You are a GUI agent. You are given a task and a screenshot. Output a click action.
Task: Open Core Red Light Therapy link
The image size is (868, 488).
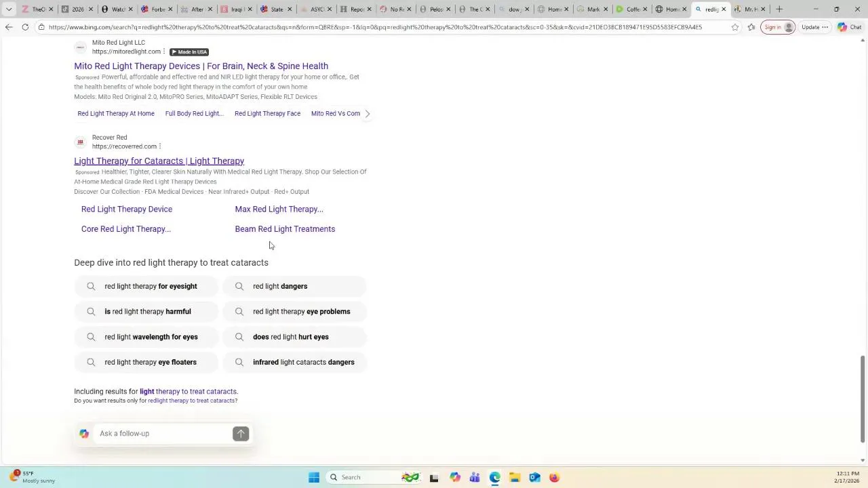click(x=126, y=229)
